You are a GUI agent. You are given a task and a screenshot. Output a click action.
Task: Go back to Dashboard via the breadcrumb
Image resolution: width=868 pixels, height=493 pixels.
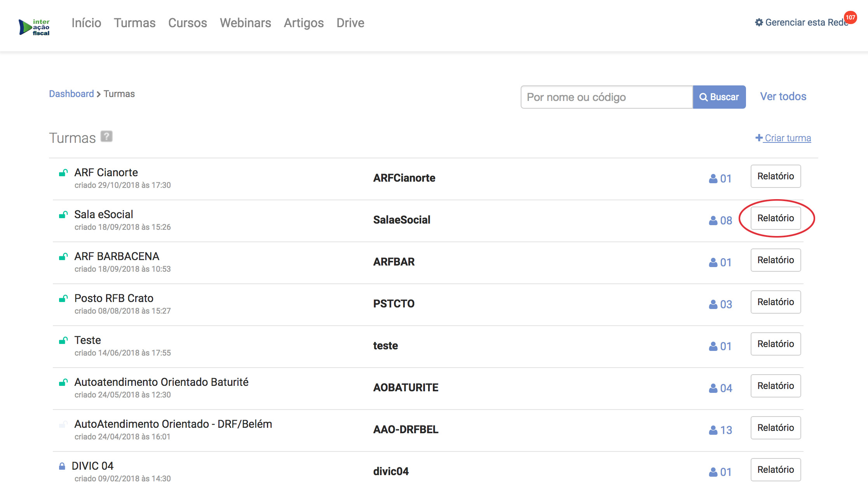pos(71,94)
